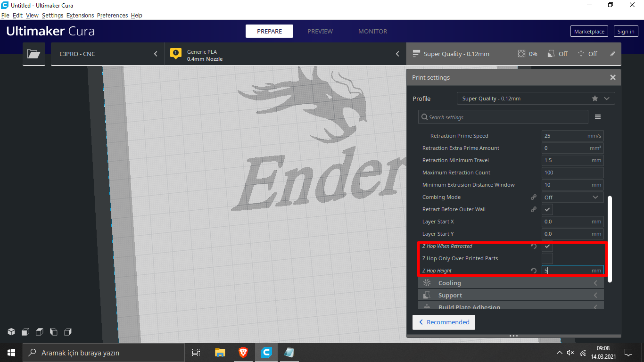This screenshot has height=362, width=644.
Task: Enable Z Hop Only Over Printed Parts
Action: (x=547, y=258)
